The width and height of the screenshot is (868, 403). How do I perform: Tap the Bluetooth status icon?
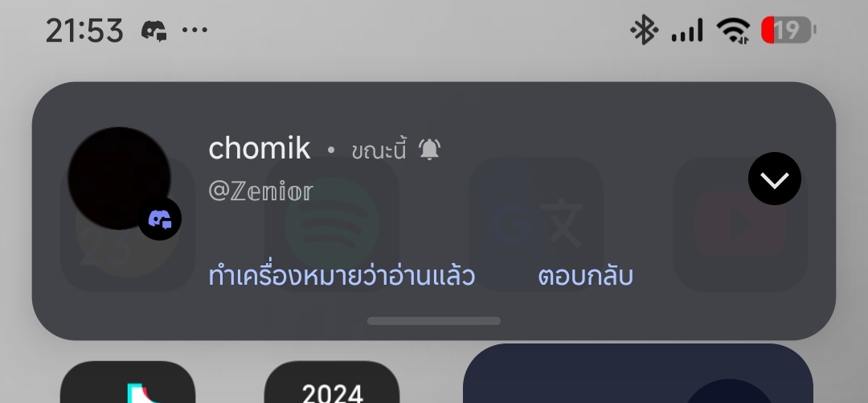click(x=644, y=30)
